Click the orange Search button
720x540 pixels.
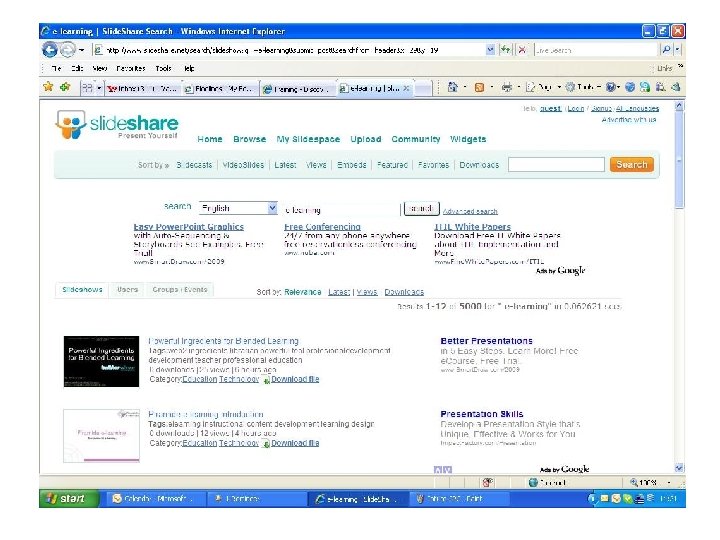(x=632, y=164)
